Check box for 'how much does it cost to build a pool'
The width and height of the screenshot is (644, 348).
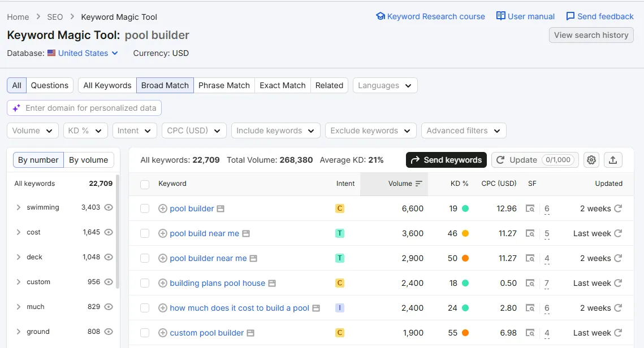(x=145, y=308)
